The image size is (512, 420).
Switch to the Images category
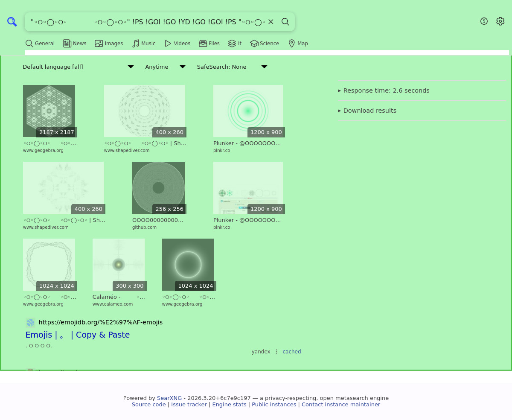pyautogui.click(x=109, y=44)
